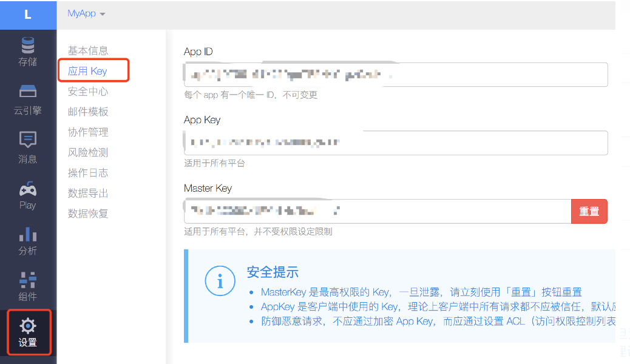This screenshot has width=630, height=364.
Task: Select 基本信息 in settings menu
Action: coord(88,51)
